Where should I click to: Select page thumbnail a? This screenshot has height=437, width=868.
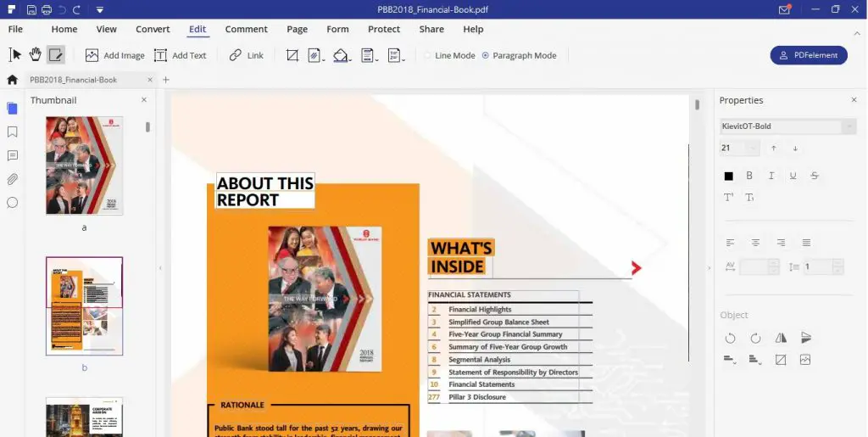pos(84,165)
